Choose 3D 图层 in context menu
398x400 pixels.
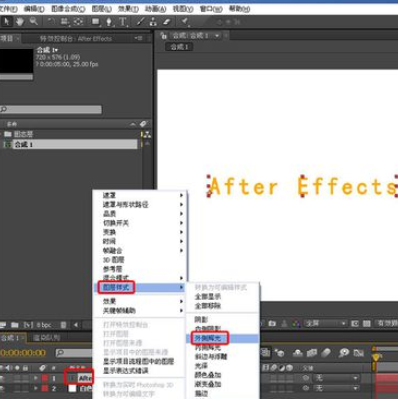(x=140, y=260)
